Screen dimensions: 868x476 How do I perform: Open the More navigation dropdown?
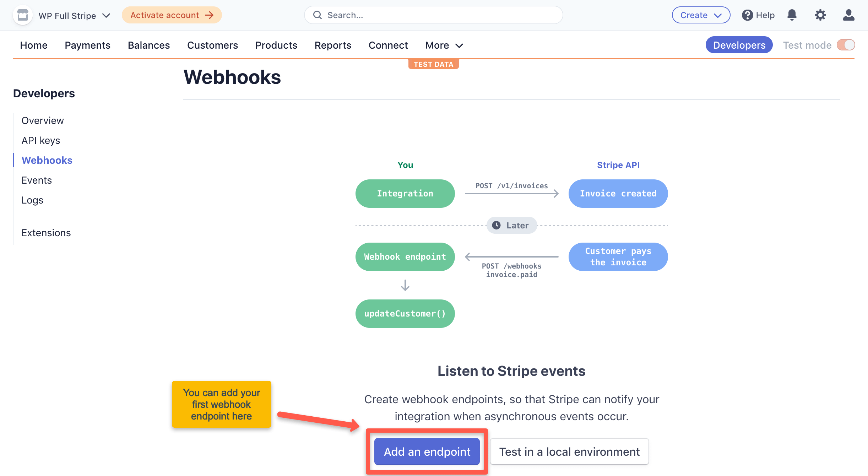tap(444, 45)
